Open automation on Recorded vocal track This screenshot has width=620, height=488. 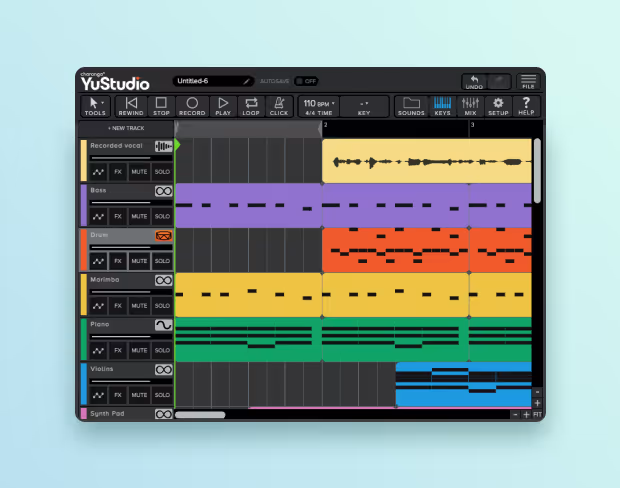pos(98,172)
